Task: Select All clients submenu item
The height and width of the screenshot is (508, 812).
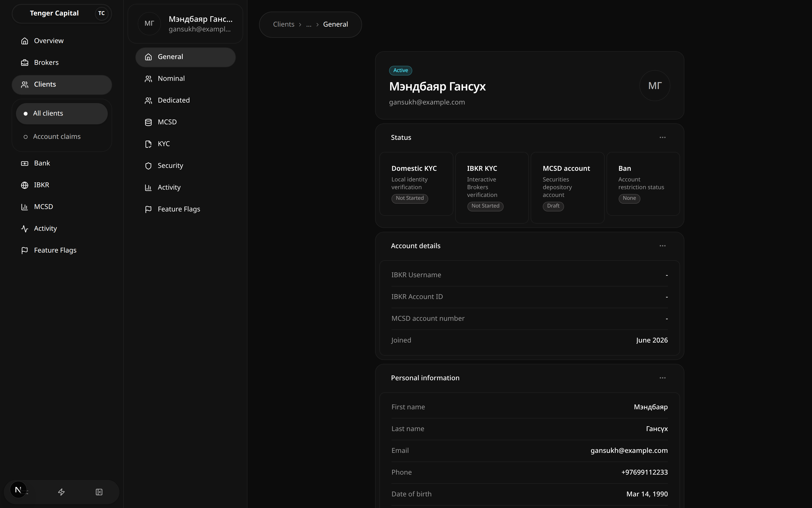Action: (62, 113)
